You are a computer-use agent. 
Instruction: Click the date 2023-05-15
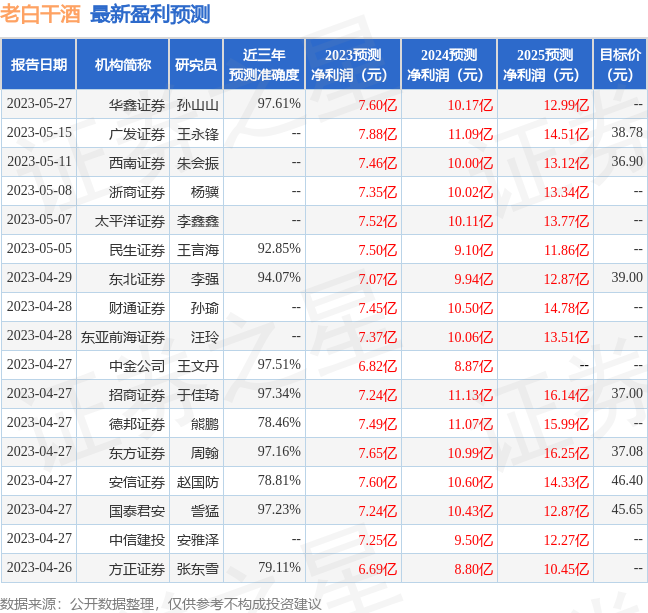tap(39, 132)
